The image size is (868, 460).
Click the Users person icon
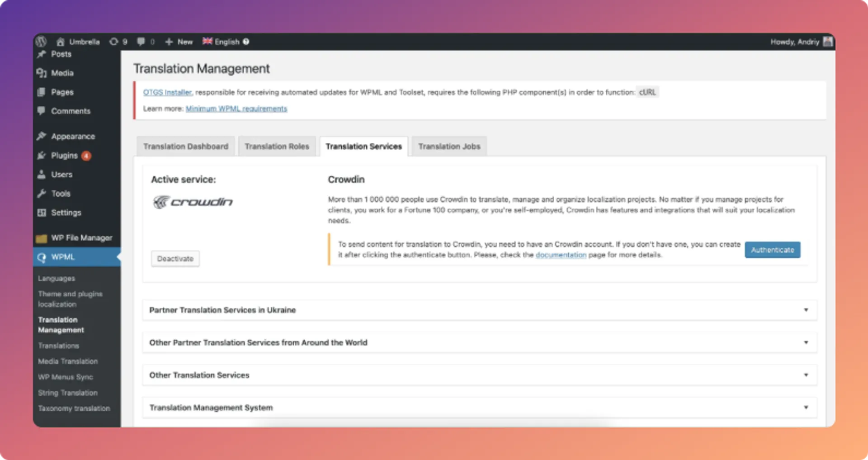coord(42,174)
